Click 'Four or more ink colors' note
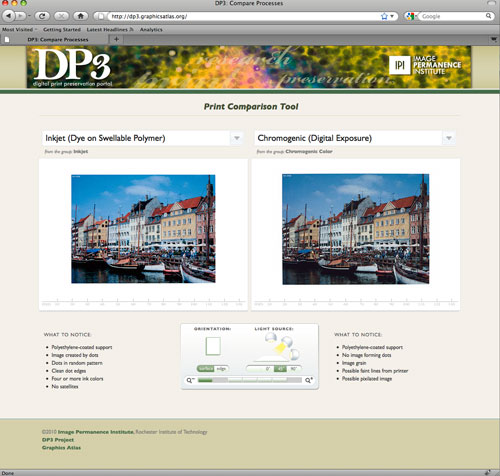This screenshot has width=500, height=476. pyautogui.click(x=77, y=379)
